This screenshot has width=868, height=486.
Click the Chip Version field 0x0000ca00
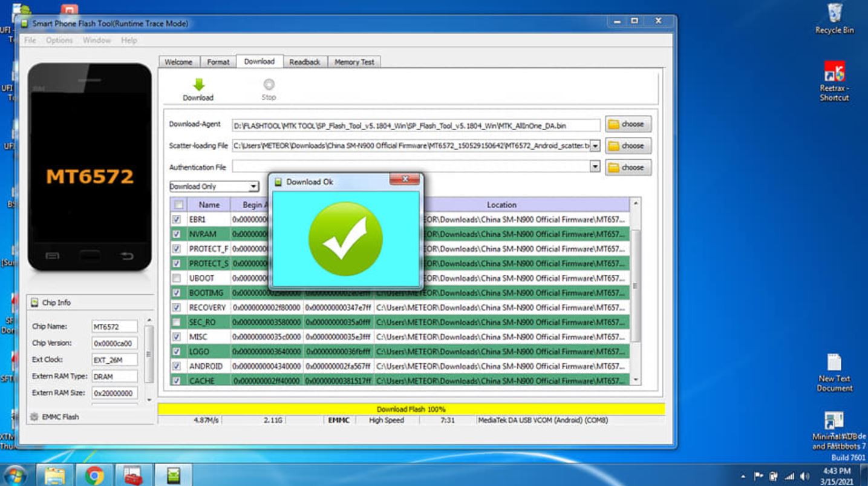click(114, 343)
